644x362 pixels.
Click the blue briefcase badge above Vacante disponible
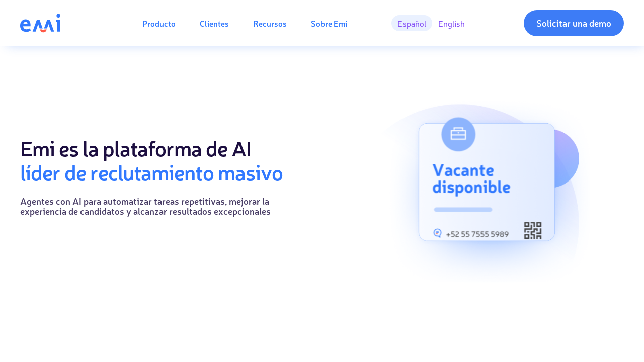[458, 134]
